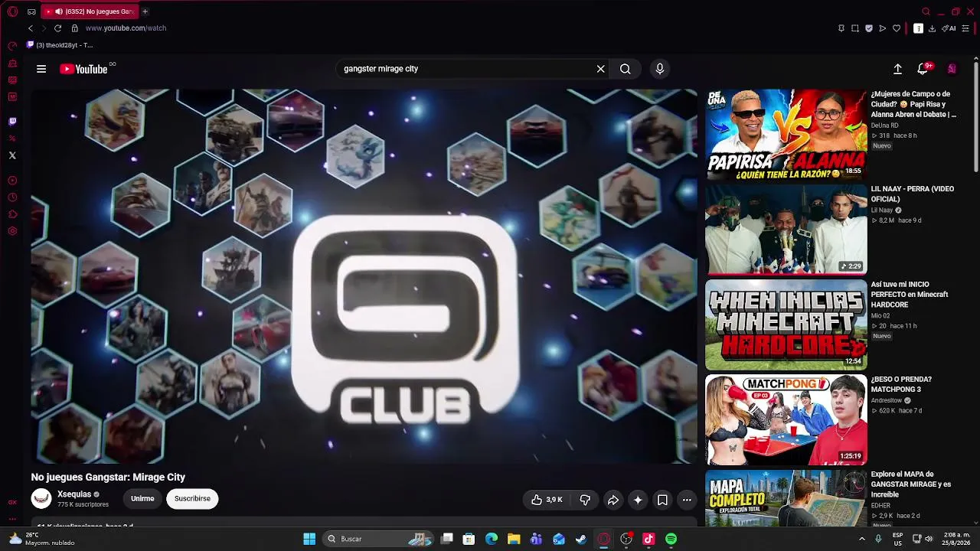Open the ¿BESO O PRENDA? MATCHPONG 3 title
Screen dimensions: 980x551
point(901,384)
